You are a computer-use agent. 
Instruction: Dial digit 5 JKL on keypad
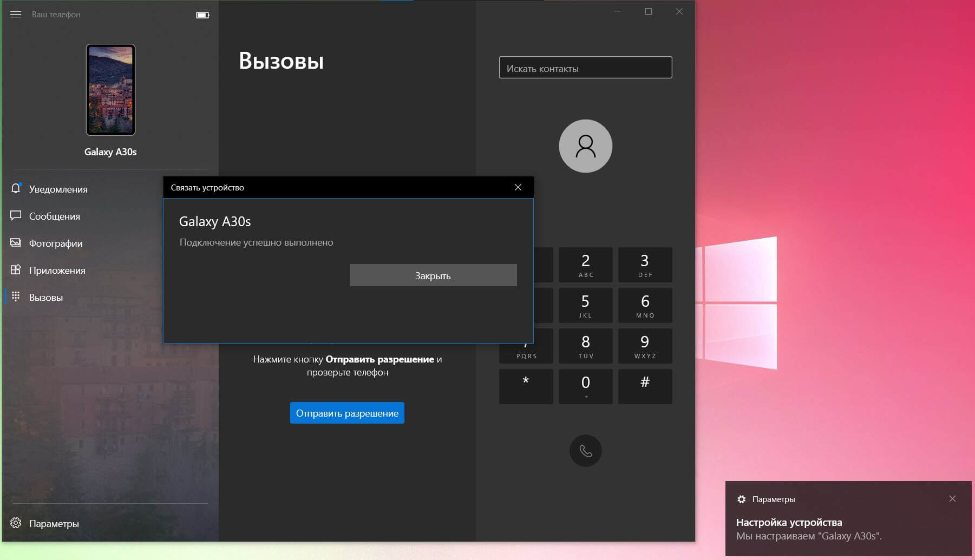[585, 305]
